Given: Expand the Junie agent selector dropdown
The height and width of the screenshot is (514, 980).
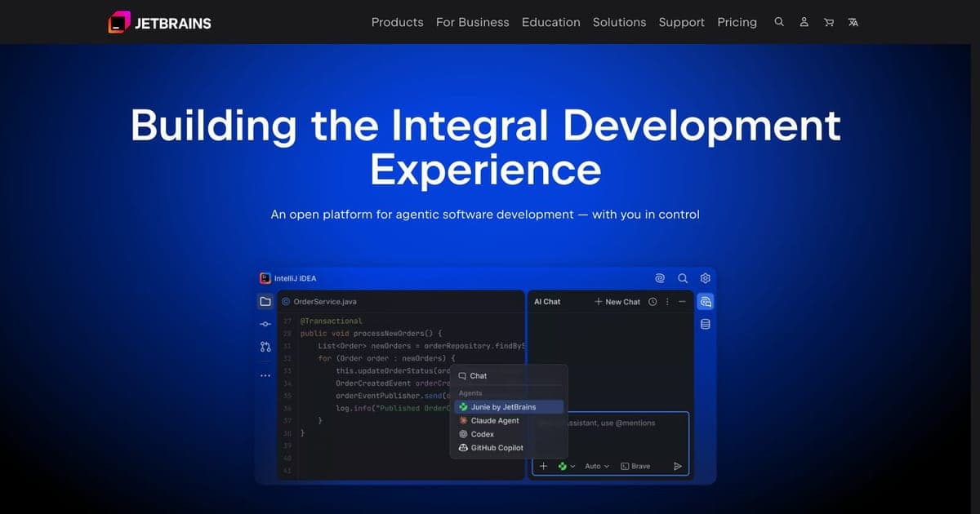Looking at the screenshot, I should [x=567, y=466].
